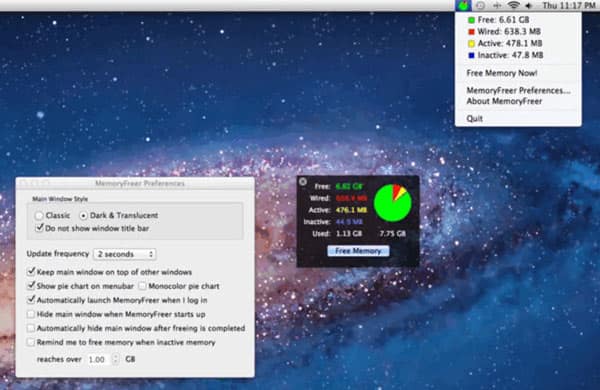Image resolution: width=600 pixels, height=390 pixels.
Task: Click the MemoryFreer pie chart menubar icon
Action: (463, 5)
